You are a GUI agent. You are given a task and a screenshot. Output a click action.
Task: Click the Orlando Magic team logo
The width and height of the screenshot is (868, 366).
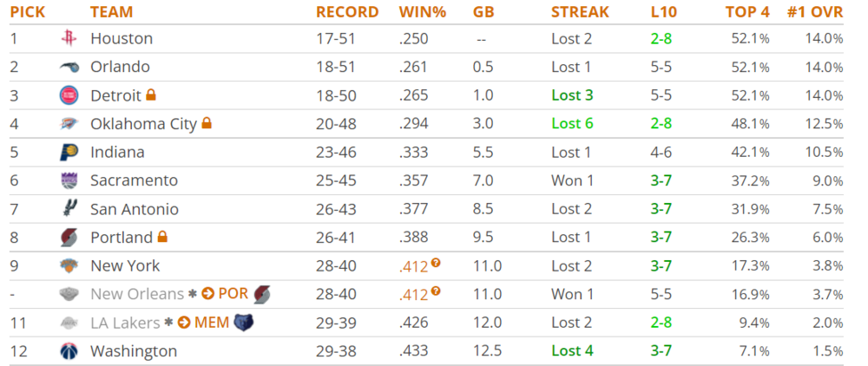[69, 67]
